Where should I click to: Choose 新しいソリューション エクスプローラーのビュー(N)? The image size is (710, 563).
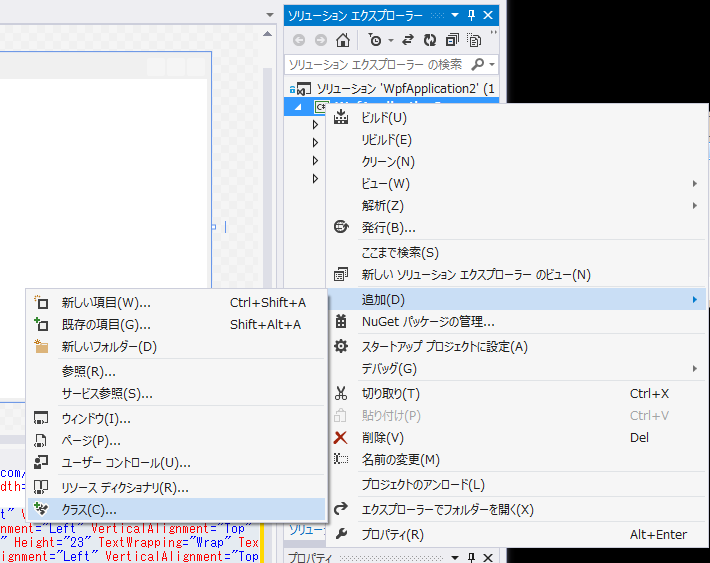click(x=517, y=275)
